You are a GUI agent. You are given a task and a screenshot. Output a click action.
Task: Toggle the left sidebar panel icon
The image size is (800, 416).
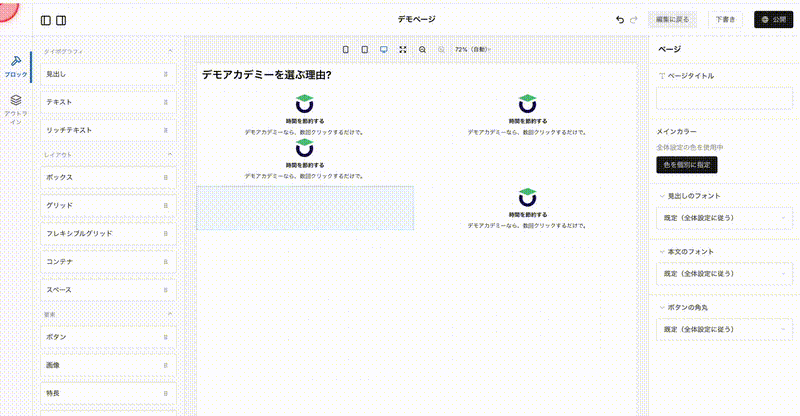coord(46,20)
